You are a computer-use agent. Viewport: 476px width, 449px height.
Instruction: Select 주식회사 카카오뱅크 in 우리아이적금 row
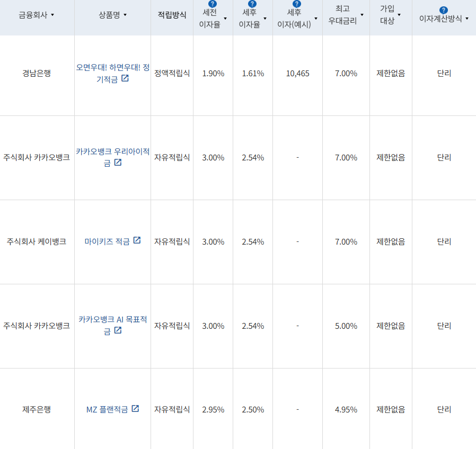click(x=37, y=157)
